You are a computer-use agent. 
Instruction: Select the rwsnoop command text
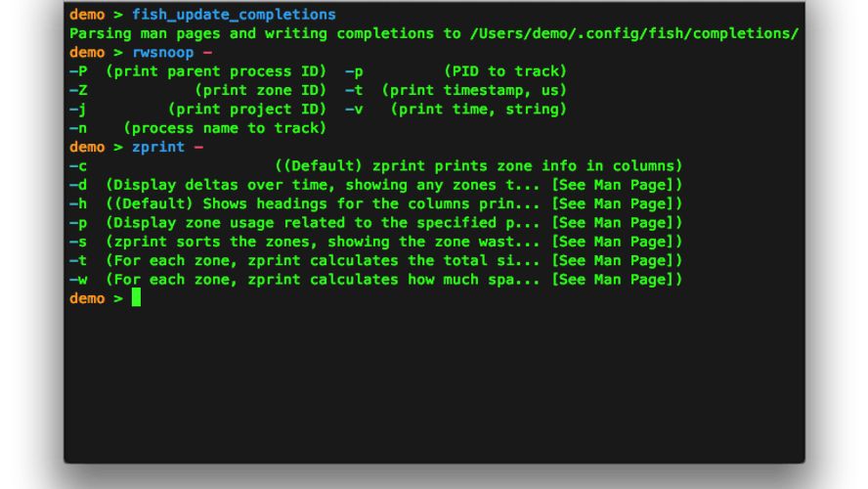click(x=162, y=53)
